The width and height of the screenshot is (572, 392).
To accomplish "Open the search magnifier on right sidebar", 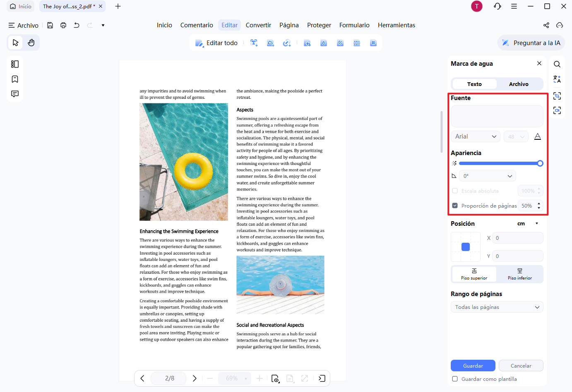I will [557, 64].
